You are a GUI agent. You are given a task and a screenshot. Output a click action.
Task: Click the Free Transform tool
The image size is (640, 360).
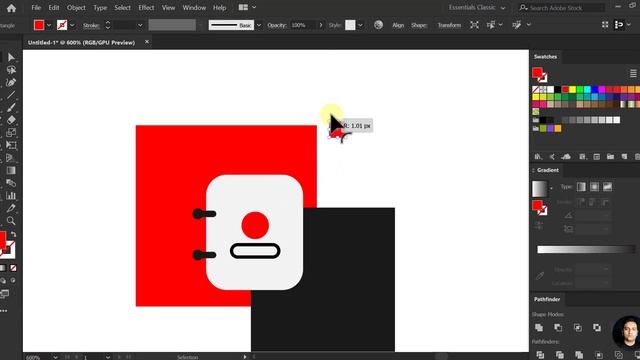tap(11, 145)
